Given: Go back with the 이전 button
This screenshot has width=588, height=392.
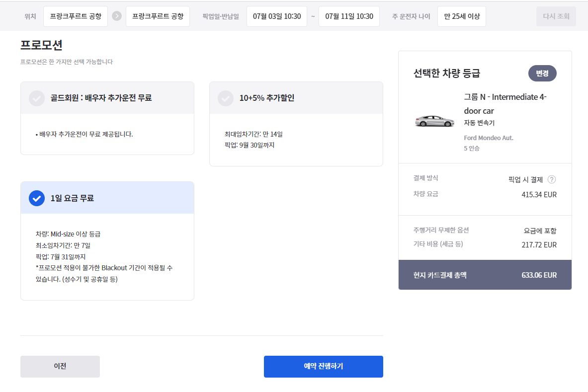Looking at the screenshot, I should point(60,367).
